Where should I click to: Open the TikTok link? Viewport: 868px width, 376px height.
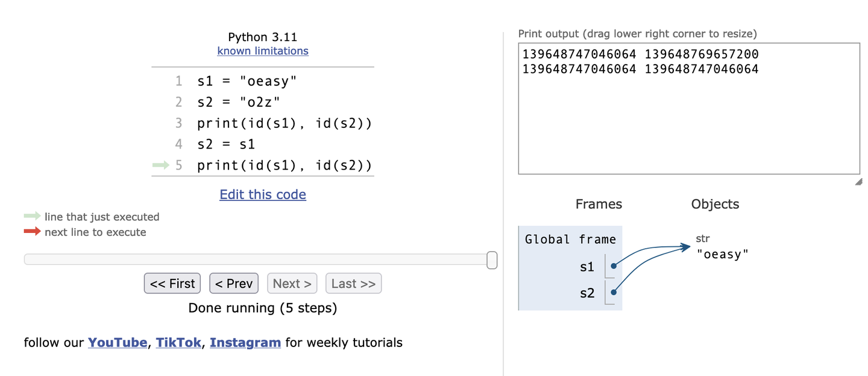coord(178,343)
